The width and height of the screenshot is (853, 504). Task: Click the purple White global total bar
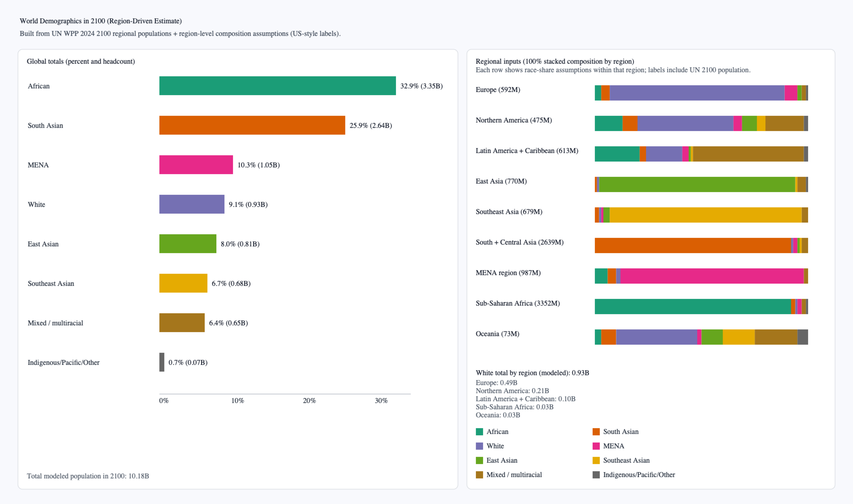tap(192, 204)
